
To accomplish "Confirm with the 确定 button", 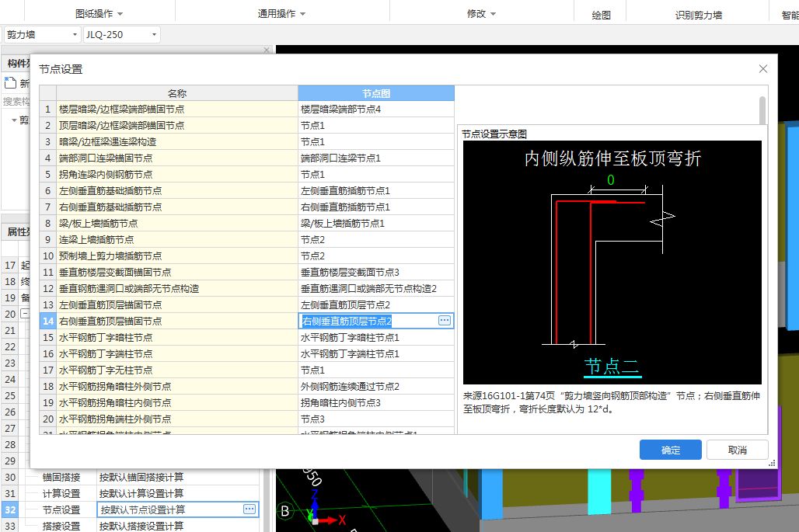I will point(671,450).
